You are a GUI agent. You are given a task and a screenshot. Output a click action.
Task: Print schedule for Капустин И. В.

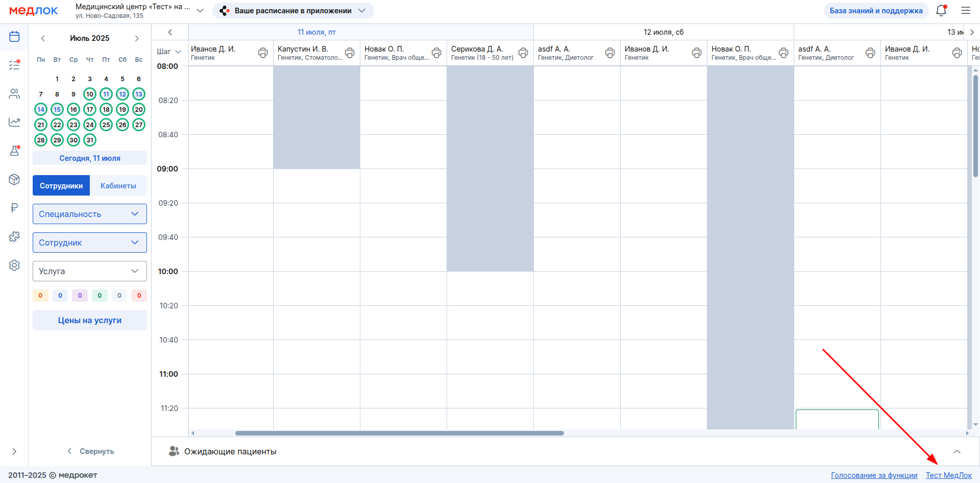click(x=350, y=53)
